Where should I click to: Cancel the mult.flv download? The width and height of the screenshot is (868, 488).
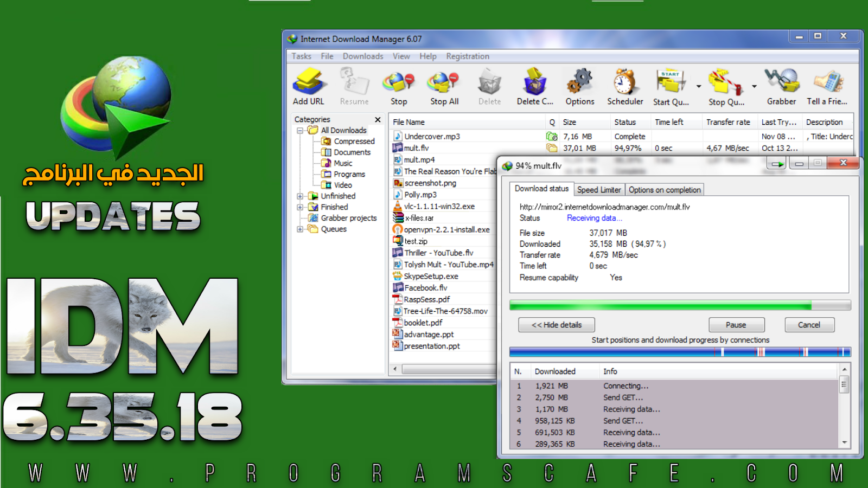point(809,325)
